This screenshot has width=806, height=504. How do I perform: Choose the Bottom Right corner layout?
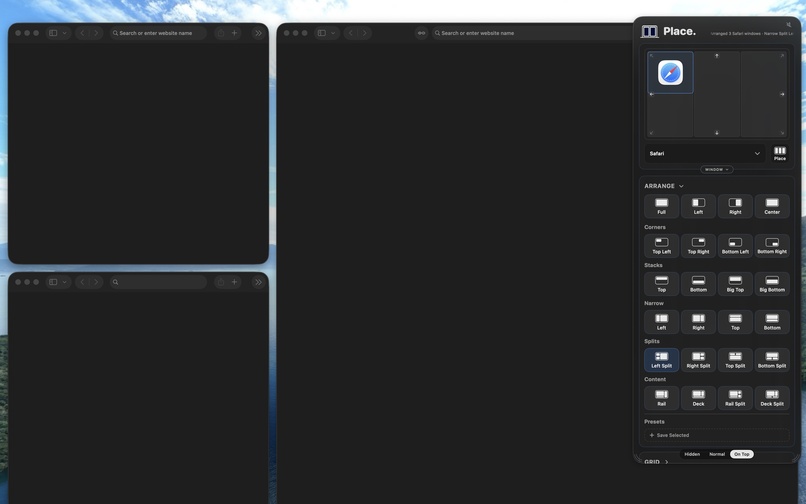tap(772, 246)
